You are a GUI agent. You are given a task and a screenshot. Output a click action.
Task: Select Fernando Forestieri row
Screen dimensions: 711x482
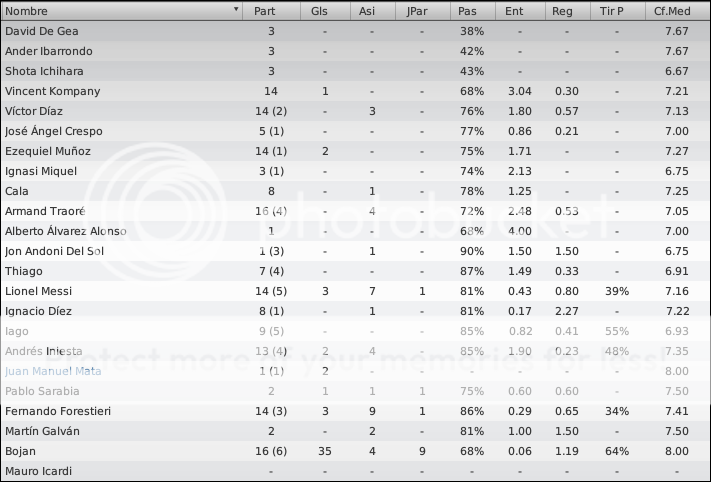click(x=356, y=411)
